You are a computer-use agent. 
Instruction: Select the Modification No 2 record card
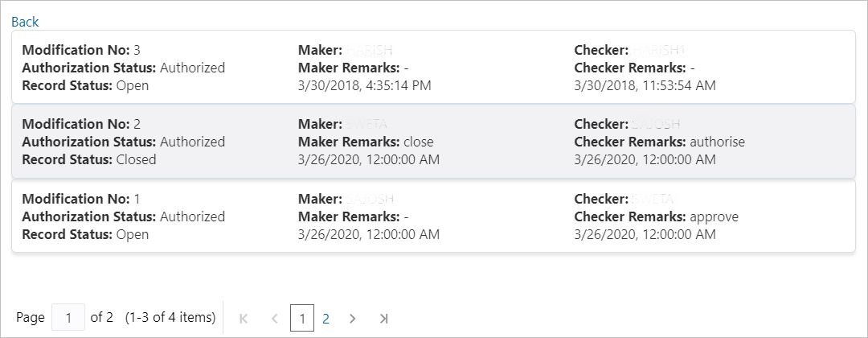[x=433, y=142]
